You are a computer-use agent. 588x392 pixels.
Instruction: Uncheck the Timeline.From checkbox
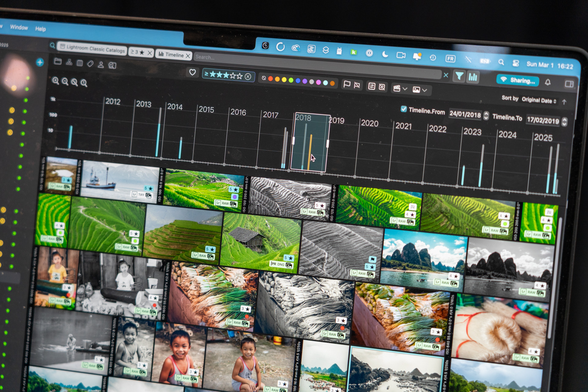pyautogui.click(x=404, y=109)
